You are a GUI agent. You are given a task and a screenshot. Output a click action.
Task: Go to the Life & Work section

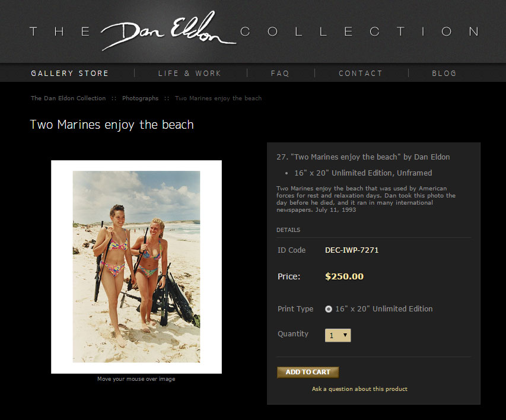(190, 74)
